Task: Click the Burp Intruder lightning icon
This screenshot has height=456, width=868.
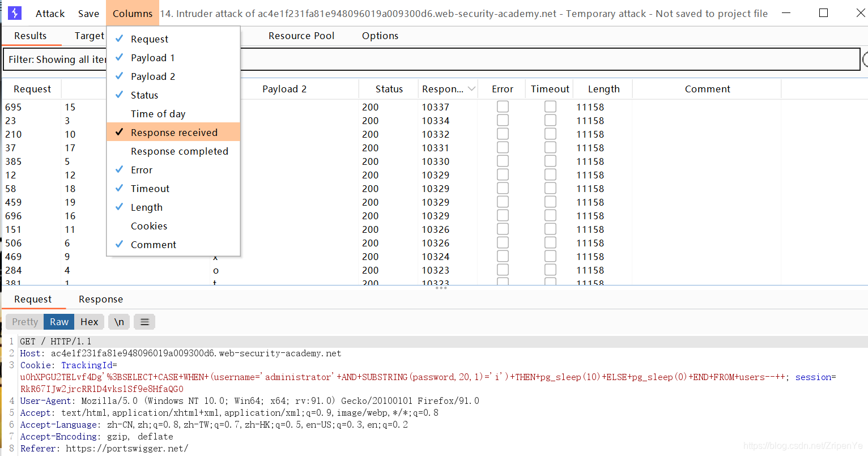Action: [15, 13]
